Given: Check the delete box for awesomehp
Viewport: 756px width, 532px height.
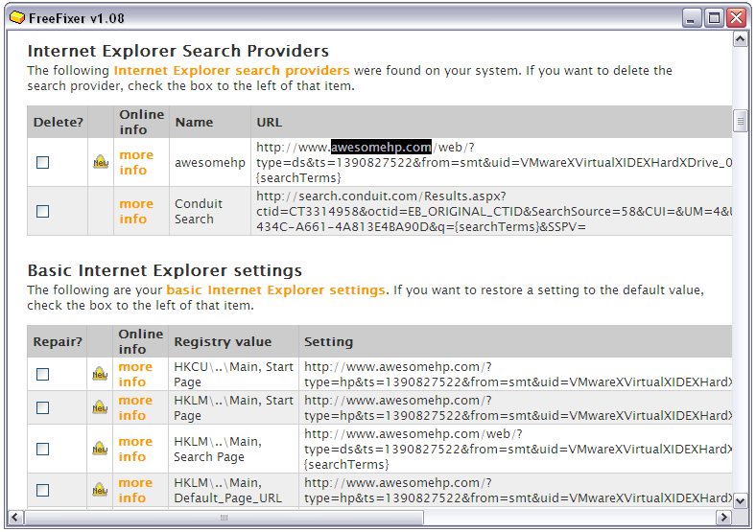Looking at the screenshot, I should click(x=43, y=162).
